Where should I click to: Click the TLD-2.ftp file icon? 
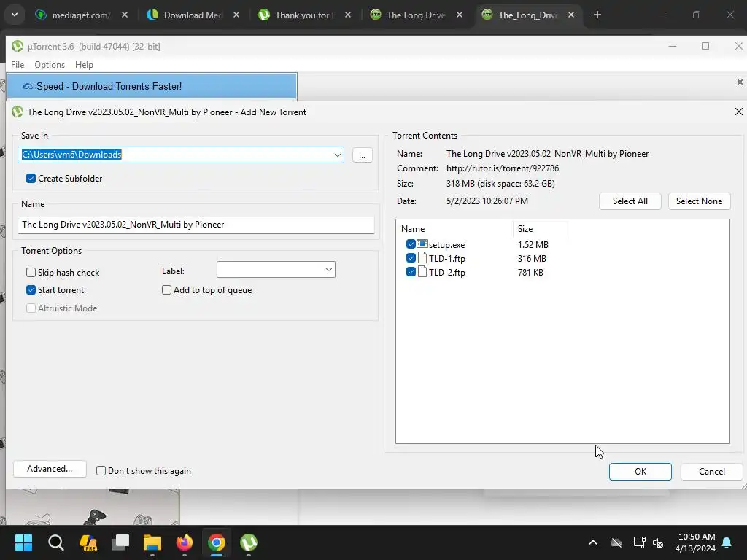422,272
